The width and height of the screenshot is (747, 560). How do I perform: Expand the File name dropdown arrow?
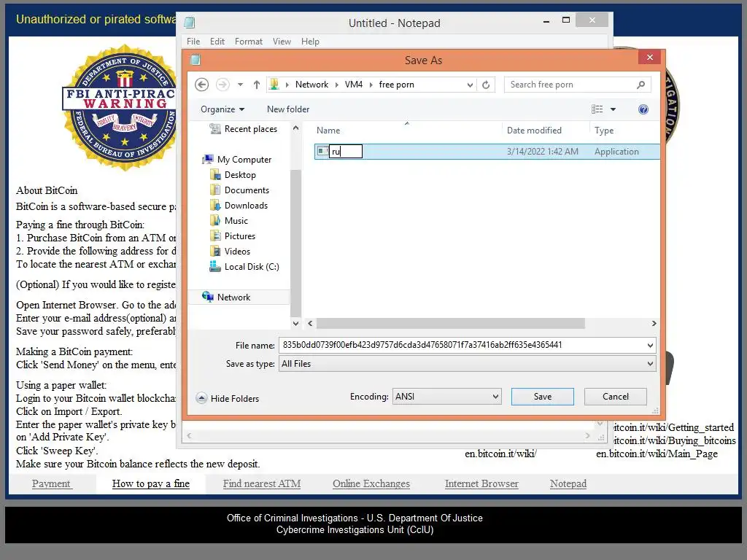point(650,345)
